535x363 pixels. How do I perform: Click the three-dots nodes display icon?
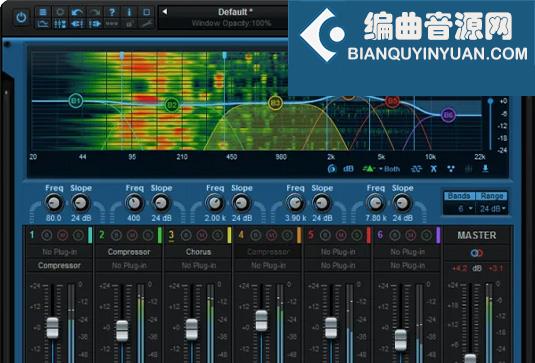[x=451, y=169]
